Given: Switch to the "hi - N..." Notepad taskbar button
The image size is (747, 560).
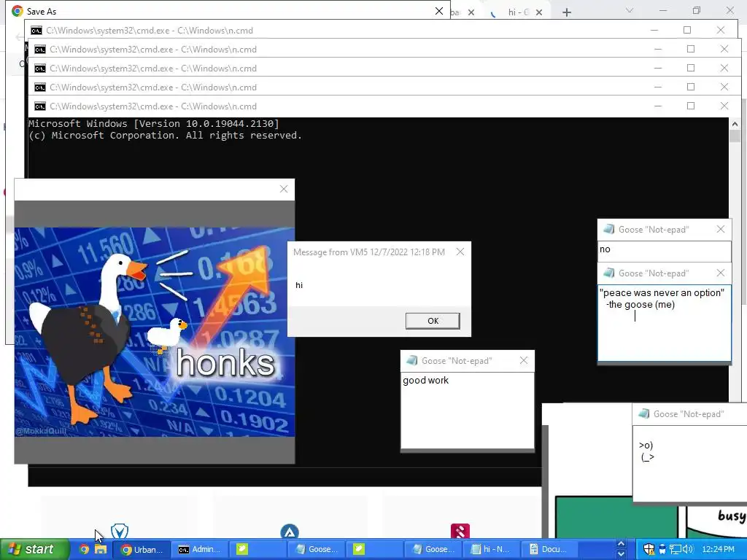Looking at the screenshot, I should (489, 550).
